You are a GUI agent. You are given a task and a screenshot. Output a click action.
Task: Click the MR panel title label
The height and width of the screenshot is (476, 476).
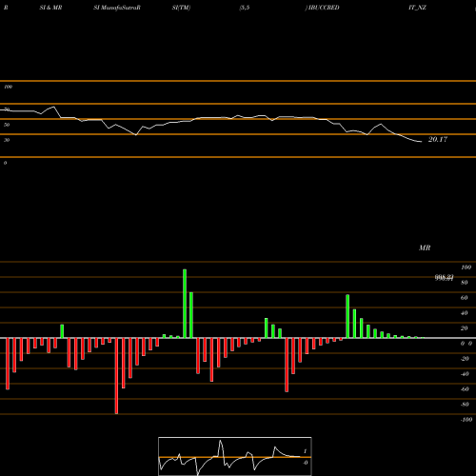coord(425,248)
